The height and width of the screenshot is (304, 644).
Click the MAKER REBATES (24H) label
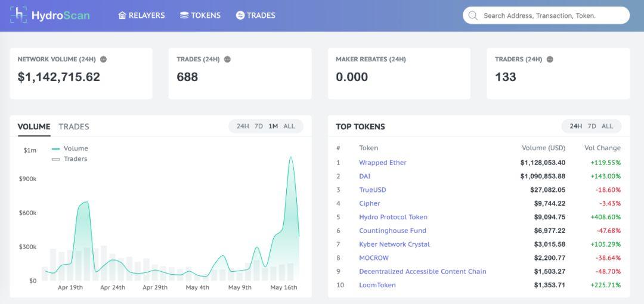coord(371,59)
